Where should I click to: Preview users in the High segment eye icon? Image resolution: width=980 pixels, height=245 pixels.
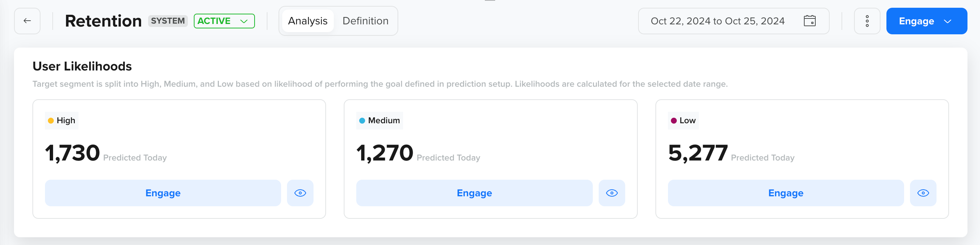click(300, 193)
